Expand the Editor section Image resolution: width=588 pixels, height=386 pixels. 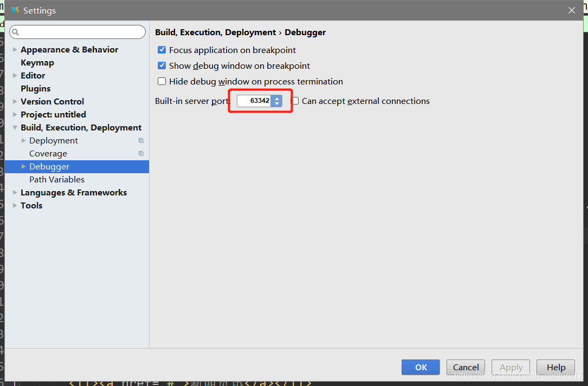15,75
